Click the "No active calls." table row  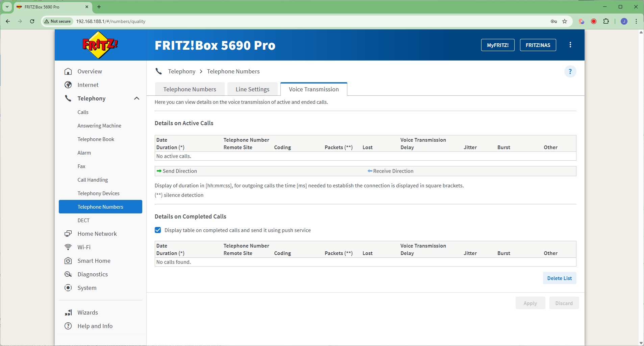click(365, 156)
